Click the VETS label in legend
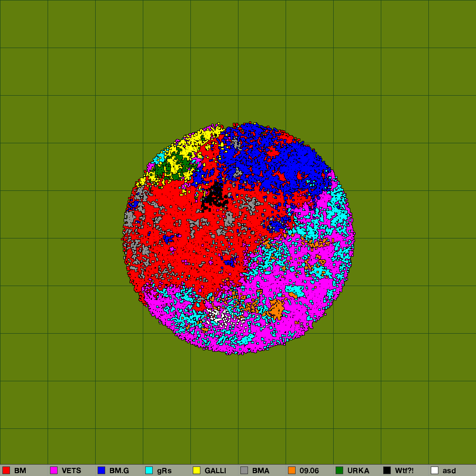The image size is (476, 476). click(71, 471)
